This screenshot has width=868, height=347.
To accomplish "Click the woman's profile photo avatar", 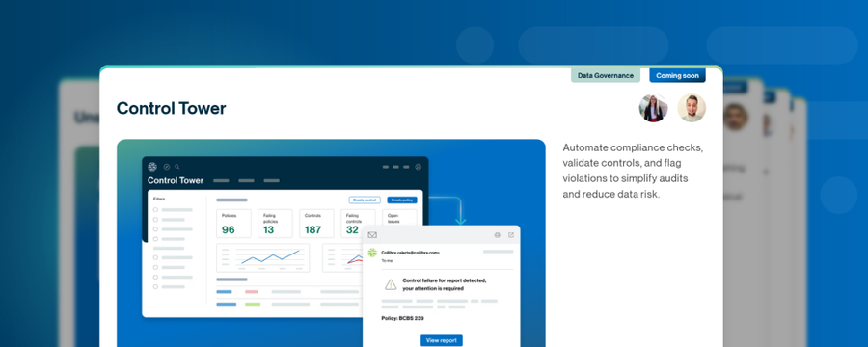I will pyautogui.click(x=653, y=108).
